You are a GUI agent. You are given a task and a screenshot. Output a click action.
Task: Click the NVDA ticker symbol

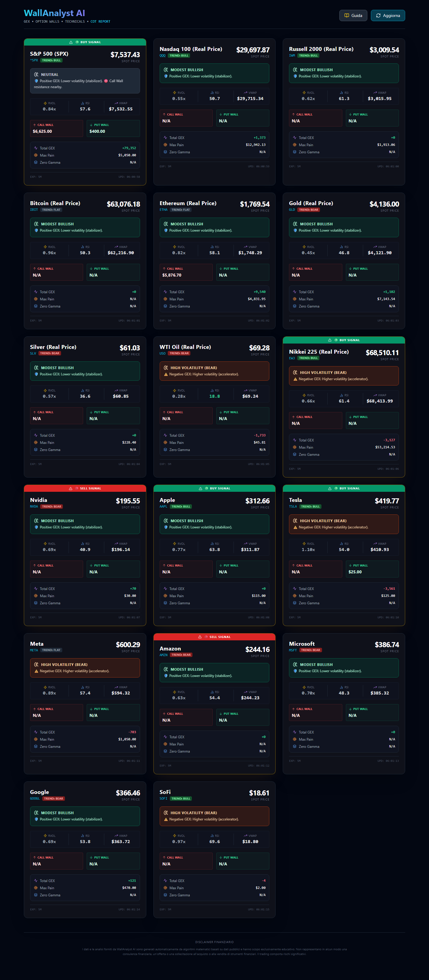point(34,507)
